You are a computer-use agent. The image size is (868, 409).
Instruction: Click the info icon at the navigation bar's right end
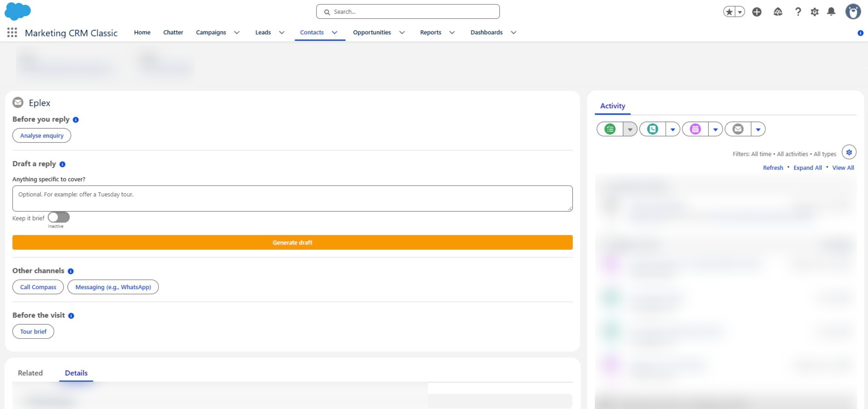[x=860, y=33]
